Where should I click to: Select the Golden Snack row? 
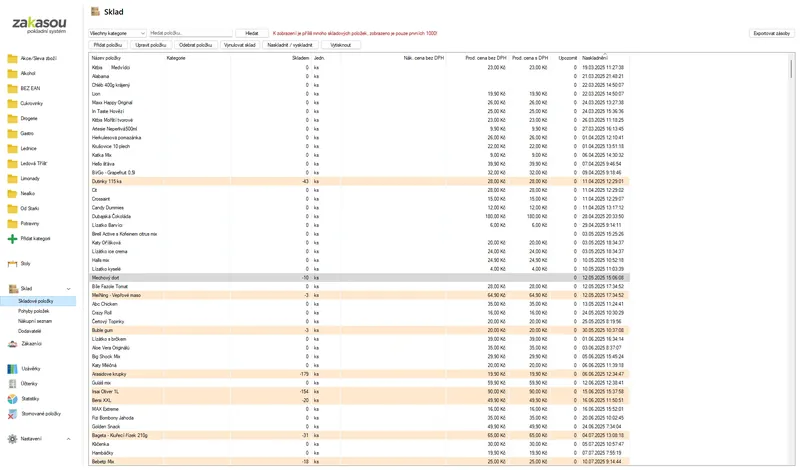359,427
